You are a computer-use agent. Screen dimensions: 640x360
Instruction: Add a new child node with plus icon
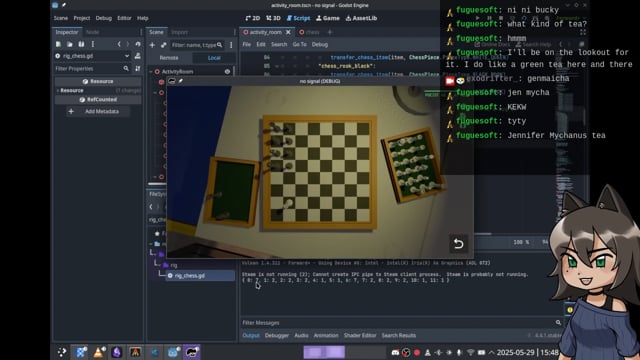152,45
